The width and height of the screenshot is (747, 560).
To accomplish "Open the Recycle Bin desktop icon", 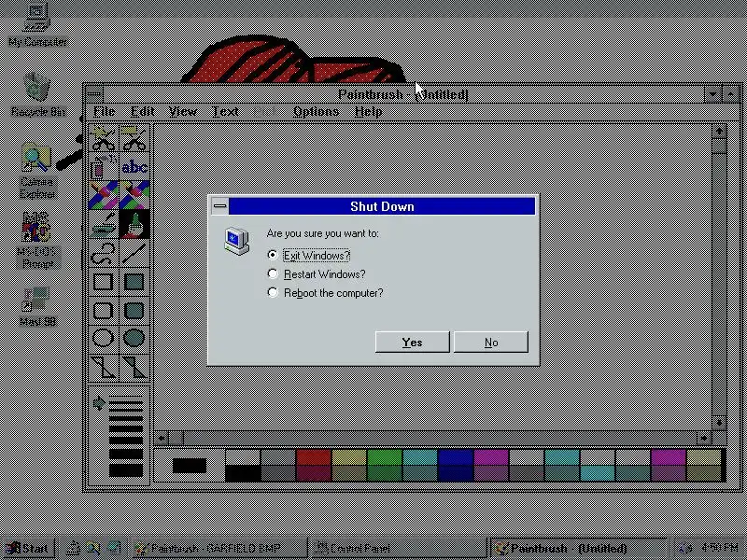I will pos(37,94).
